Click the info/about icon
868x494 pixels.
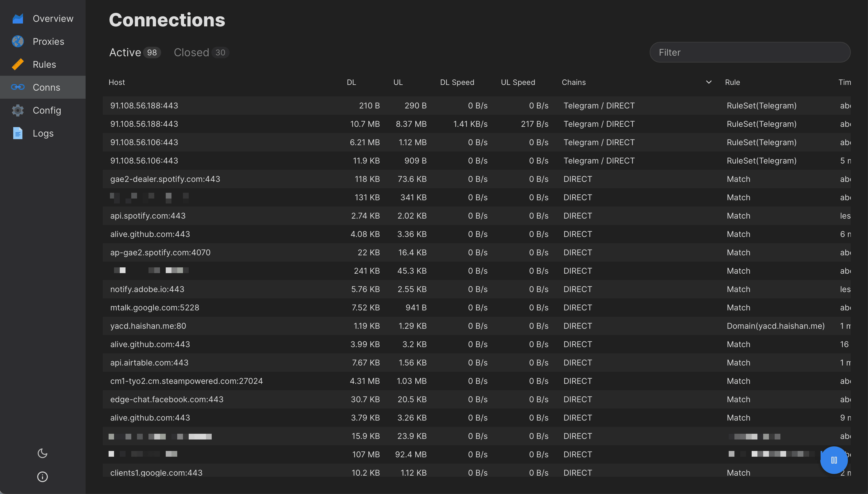point(42,476)
